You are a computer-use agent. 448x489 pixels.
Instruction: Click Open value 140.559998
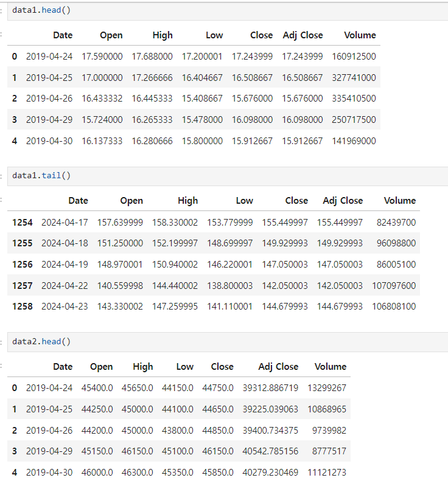point(120,286)
